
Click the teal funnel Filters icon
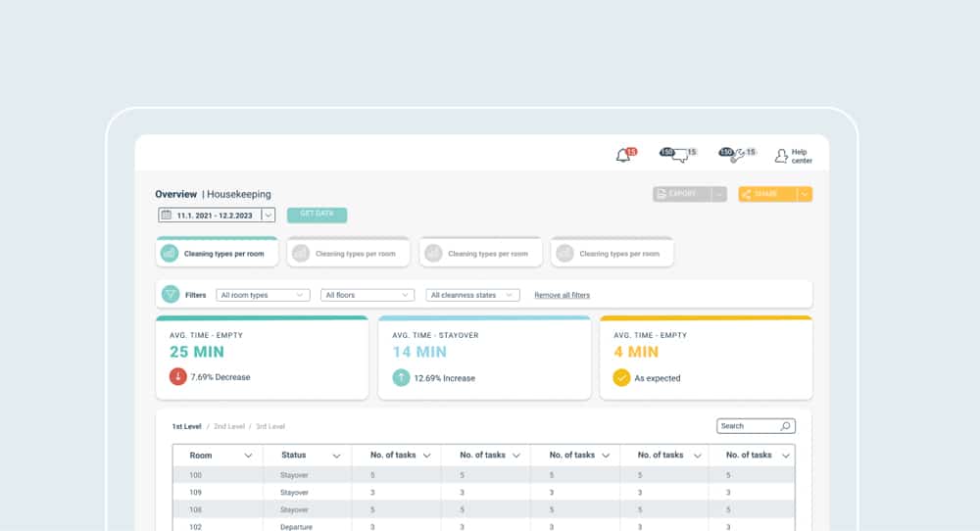(170, 294)
